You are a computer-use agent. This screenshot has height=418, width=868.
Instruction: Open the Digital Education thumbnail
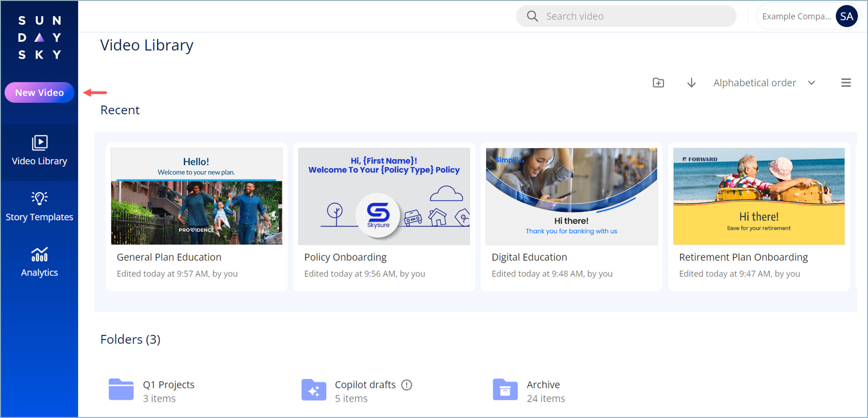tap(571, 196)
